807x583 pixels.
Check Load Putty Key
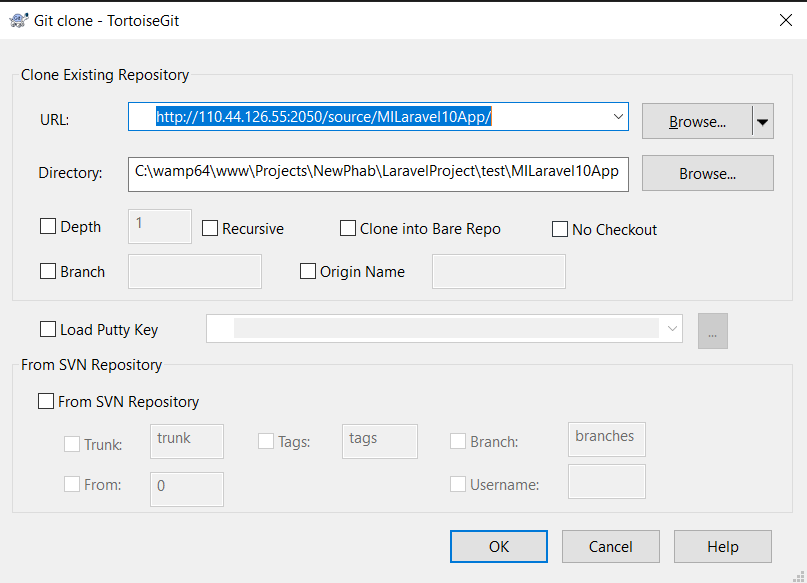click(48, 329)
